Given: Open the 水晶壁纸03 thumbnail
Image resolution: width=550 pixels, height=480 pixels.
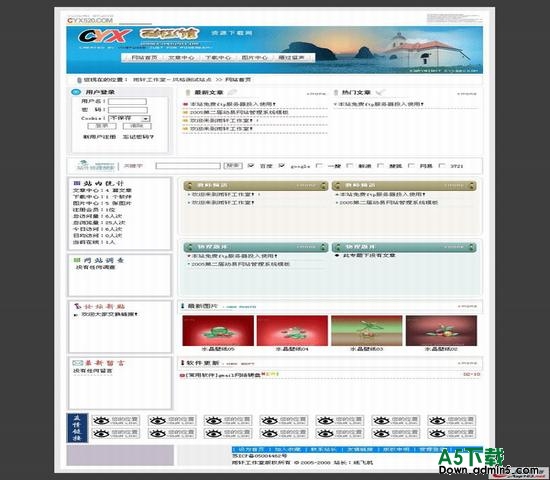Looking at the screenshot, I should pos(367,331).
